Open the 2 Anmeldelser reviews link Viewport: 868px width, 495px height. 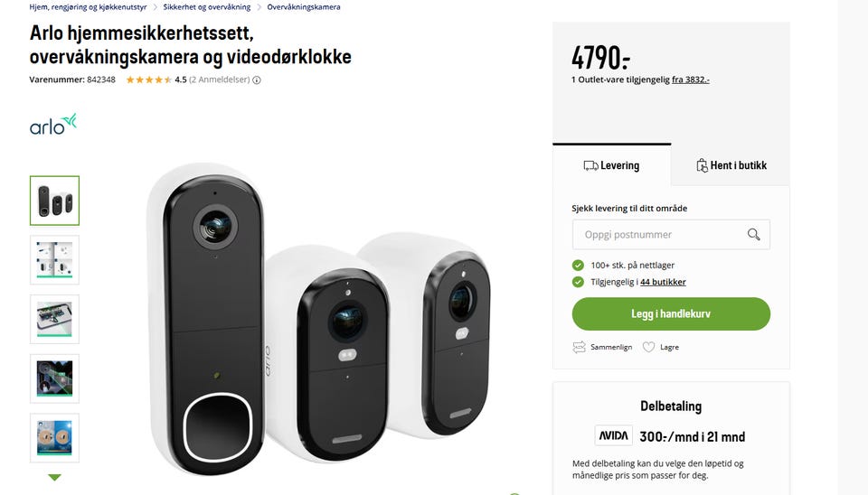coord(219,79)
